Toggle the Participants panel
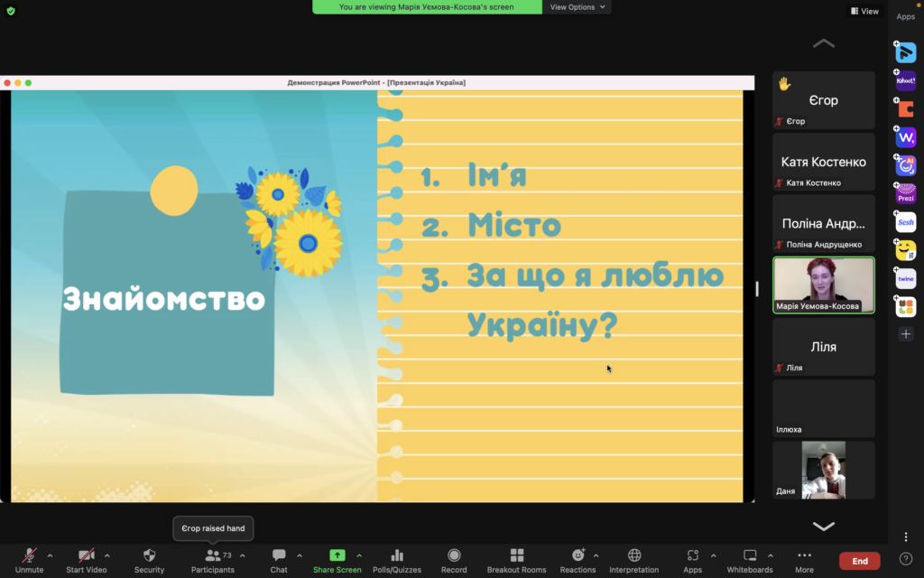 pyautogui.click(x=213, y=555)
